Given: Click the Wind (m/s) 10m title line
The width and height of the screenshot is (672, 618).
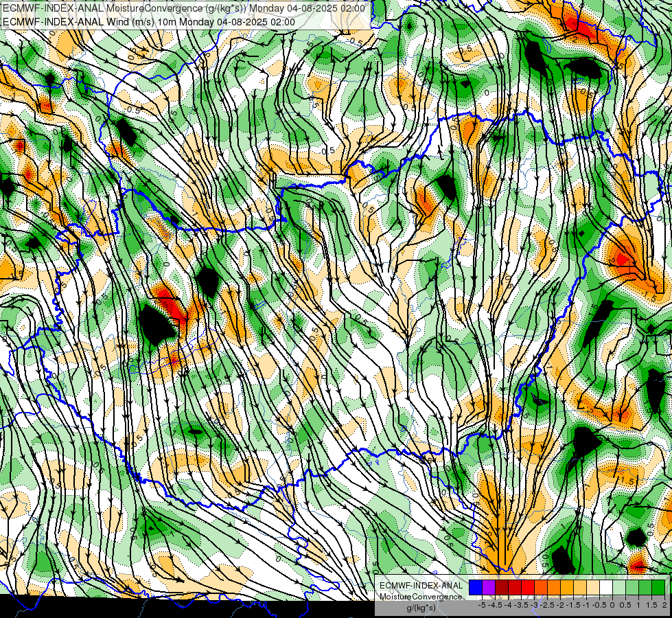Looking at the screenshot, I should 149,22.
